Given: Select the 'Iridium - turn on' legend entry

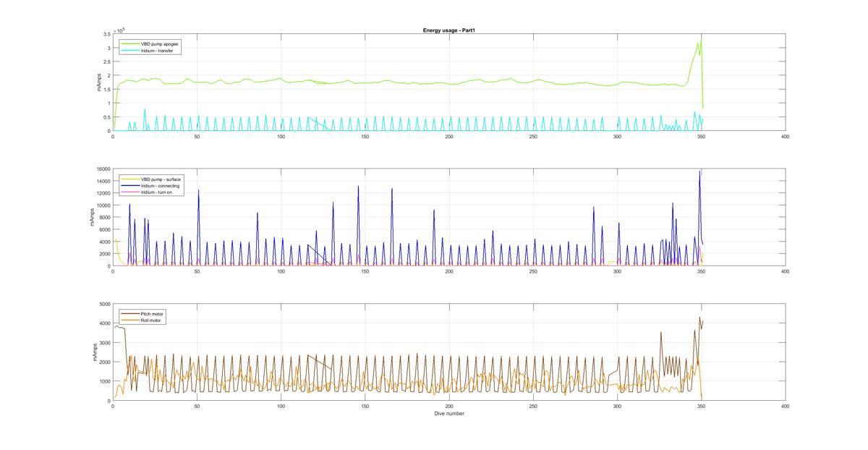Looking at the screenshot, I should 155,193.
